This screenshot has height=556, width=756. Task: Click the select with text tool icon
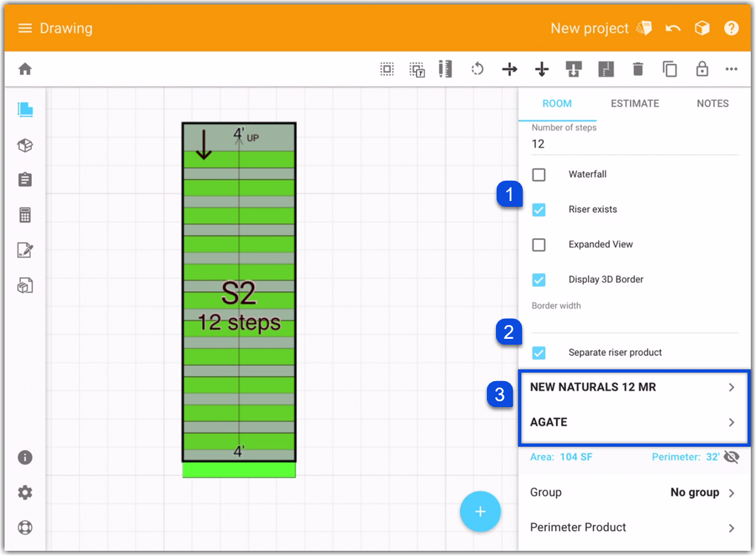417,70
